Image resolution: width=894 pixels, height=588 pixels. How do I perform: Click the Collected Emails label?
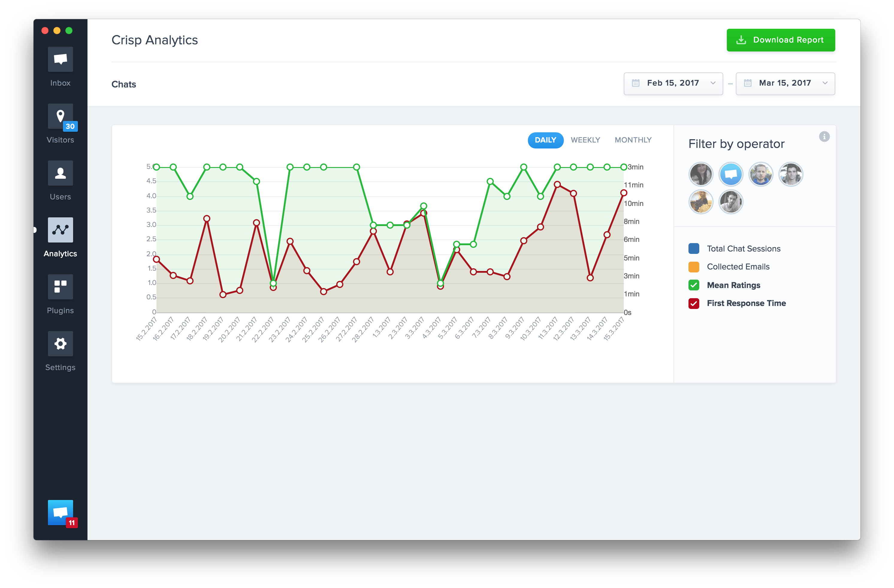coord(738,267)
